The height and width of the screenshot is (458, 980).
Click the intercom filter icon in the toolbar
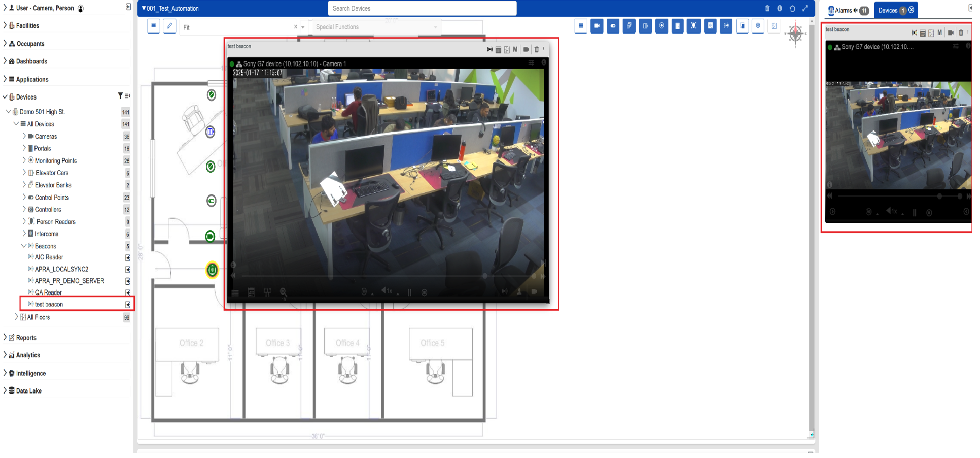click(710, 26)
